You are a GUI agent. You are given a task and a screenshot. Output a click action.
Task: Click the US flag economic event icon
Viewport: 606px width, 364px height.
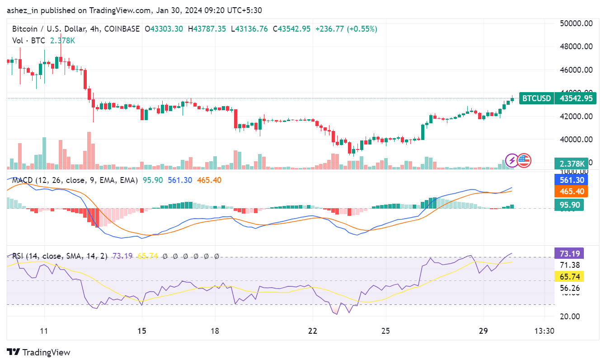[x=525, y=160]
